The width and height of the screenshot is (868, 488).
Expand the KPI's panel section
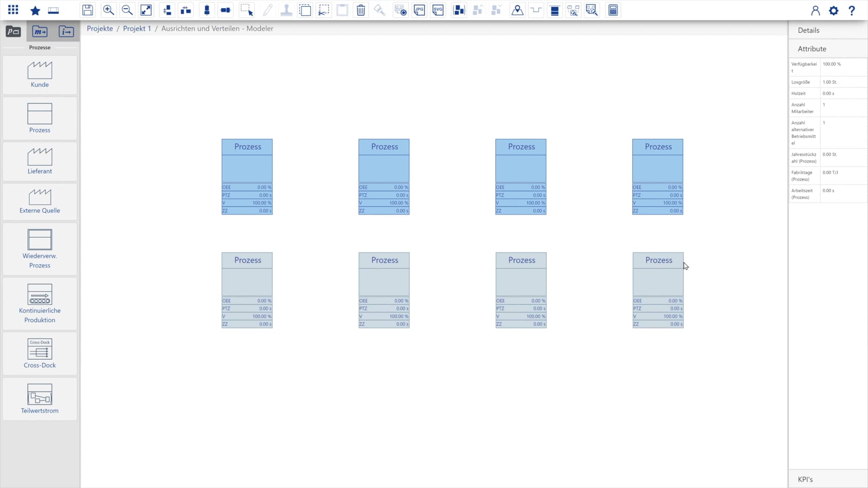click(x=805, y=479)
